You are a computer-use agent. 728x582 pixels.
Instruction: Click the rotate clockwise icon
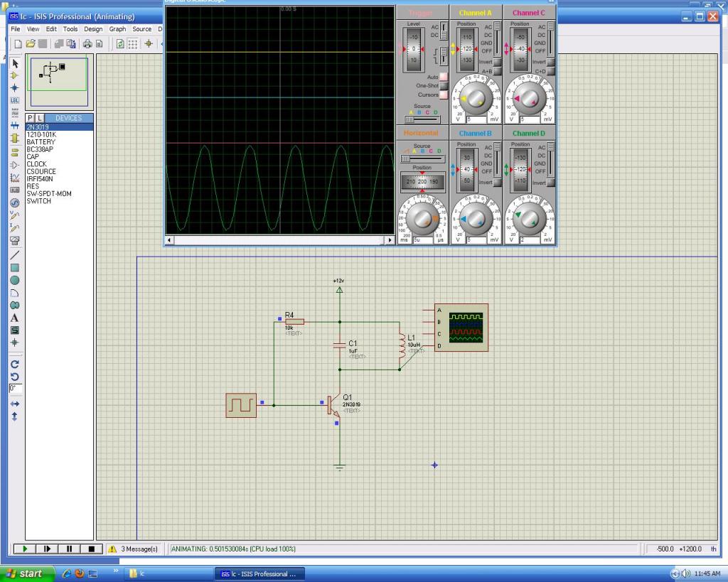click(14, 364)
